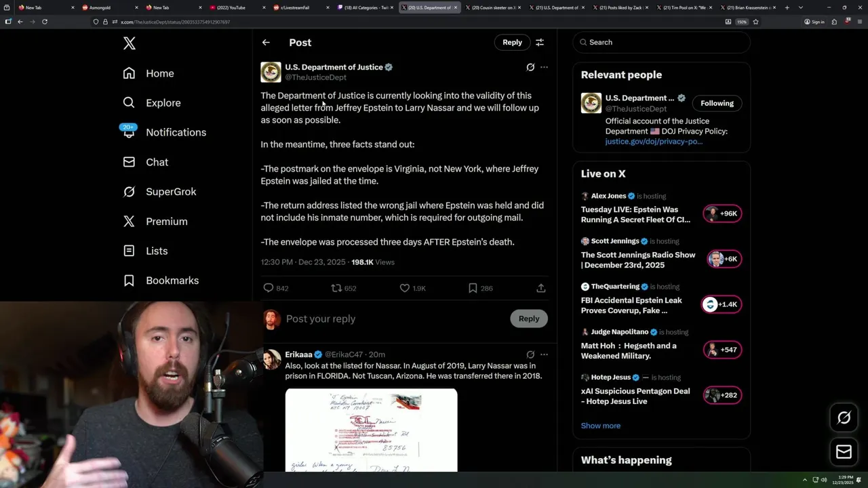Screen dimensions: 868x488
Task: Open Premium in the sidebar
Action: [x=155, y=222]
